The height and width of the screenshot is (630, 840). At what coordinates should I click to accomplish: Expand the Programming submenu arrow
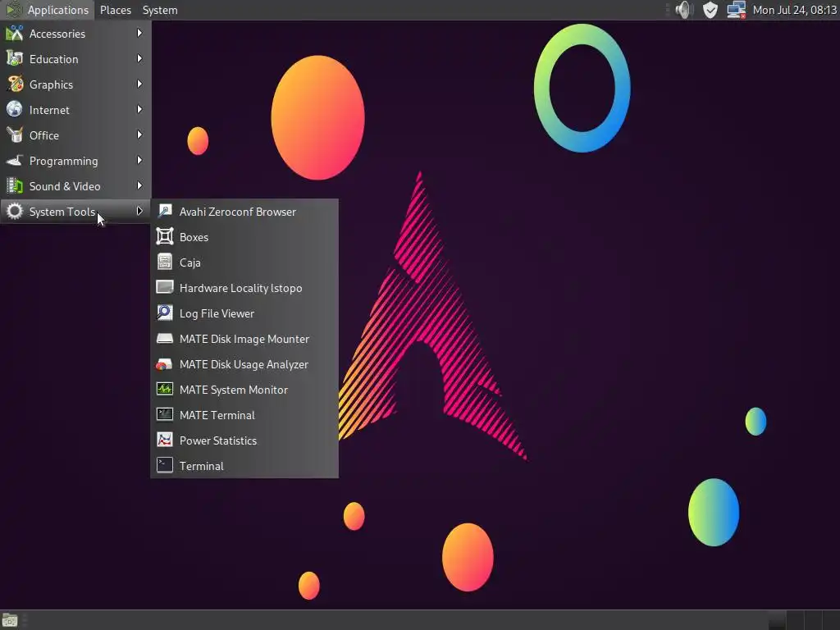tap(139, 160)
